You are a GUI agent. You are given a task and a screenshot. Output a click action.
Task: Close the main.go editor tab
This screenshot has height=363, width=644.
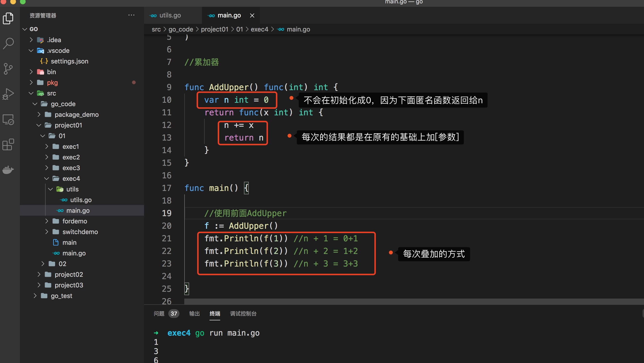[252, 16]
